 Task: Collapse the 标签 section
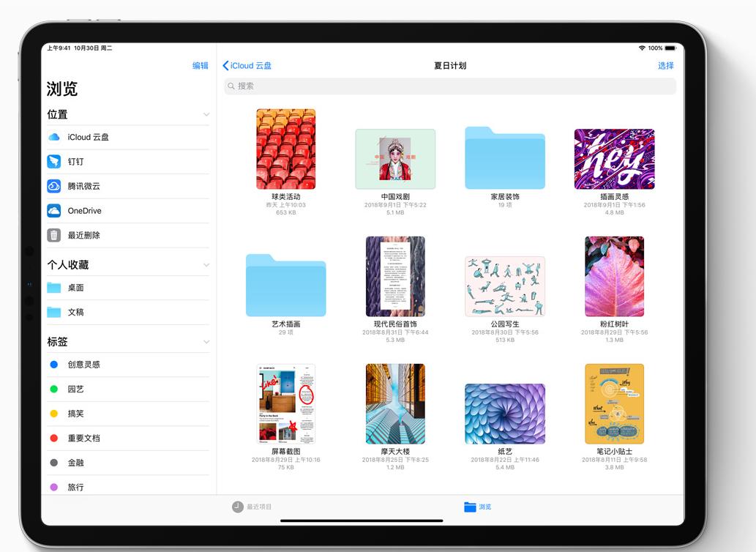coord(206,341)
